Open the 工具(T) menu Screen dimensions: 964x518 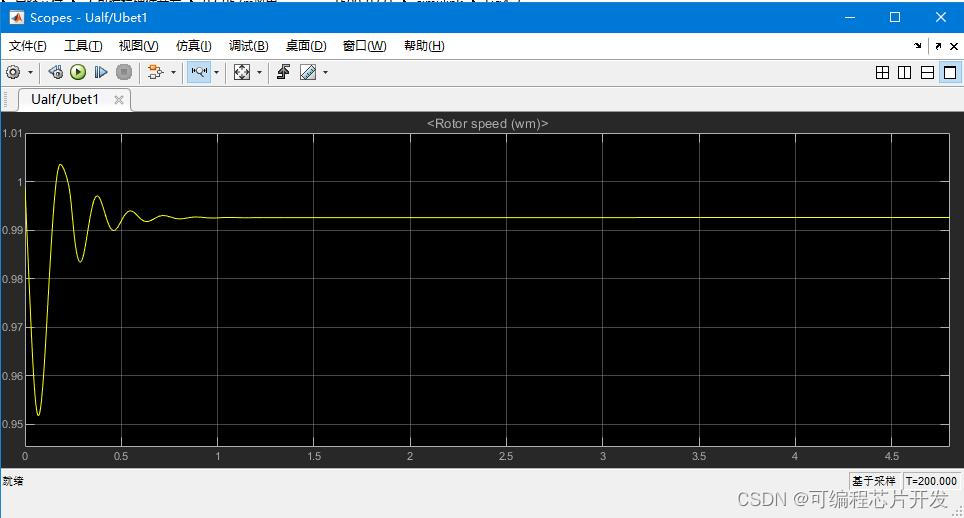[83, 46]
